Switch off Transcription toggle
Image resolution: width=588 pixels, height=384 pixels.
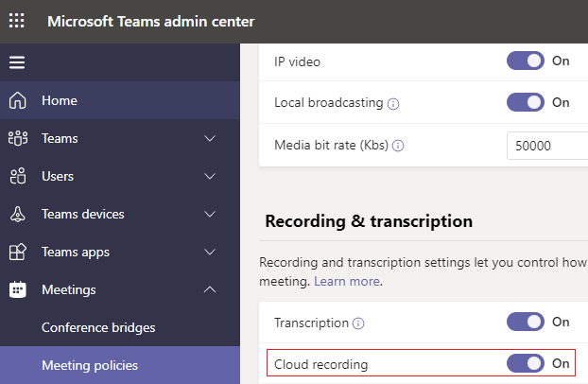pyautogui.click(x=525, y=322)
